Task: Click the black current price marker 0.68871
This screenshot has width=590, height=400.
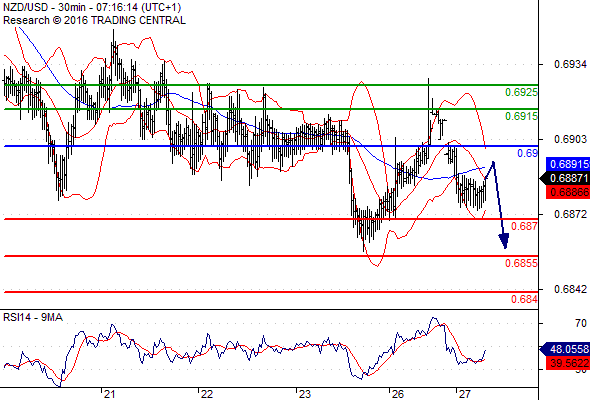Action: pyautogui.click(x=565, y=178)
